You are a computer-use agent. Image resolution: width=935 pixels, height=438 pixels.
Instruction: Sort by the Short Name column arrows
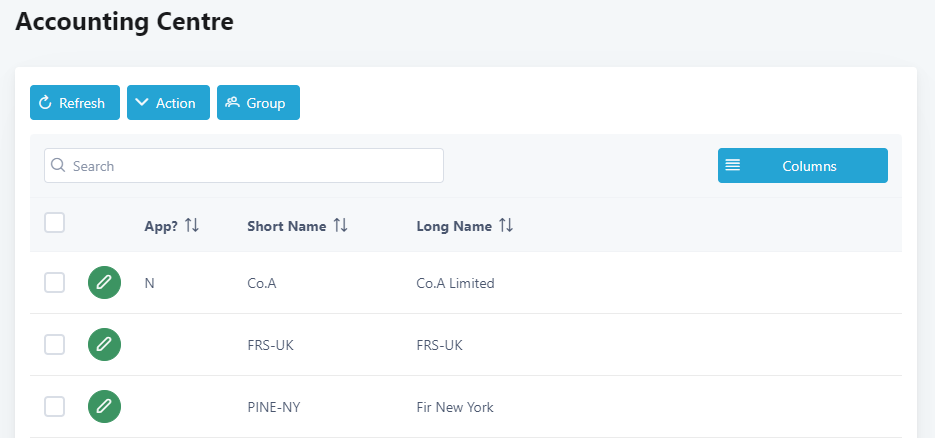pos(340,226)
